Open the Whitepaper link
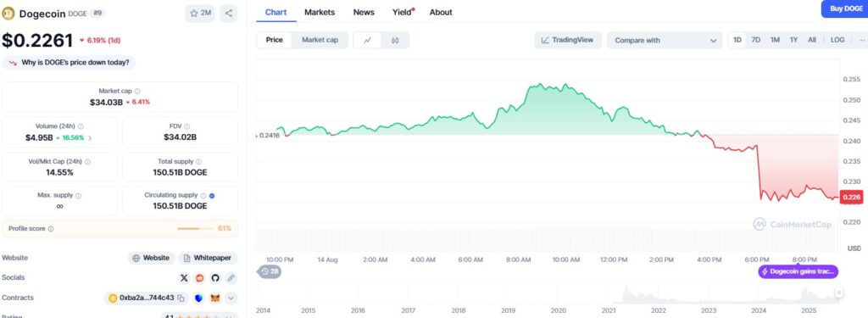The image size is (868, 318). point(208,258)
